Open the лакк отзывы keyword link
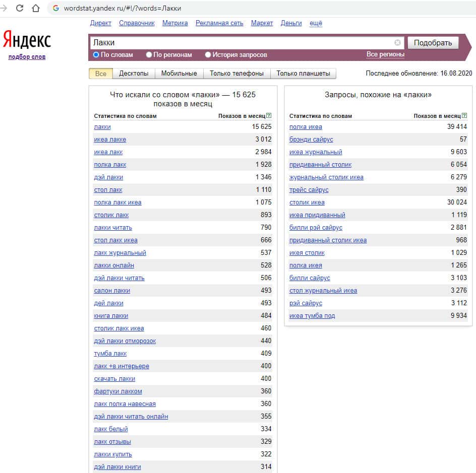The image size is (476, 473). click(x=112, y=442)
